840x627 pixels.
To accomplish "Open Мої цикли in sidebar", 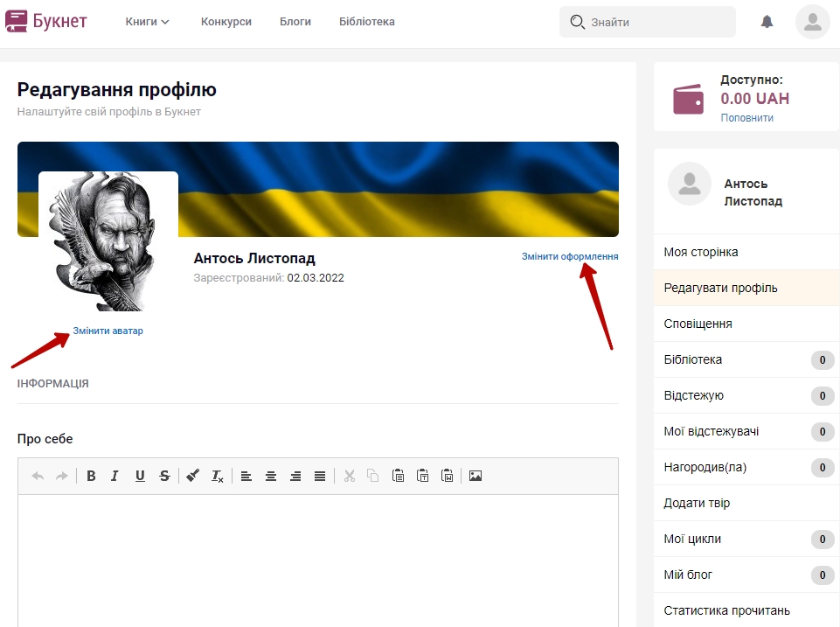I will [x=746, y=539].
